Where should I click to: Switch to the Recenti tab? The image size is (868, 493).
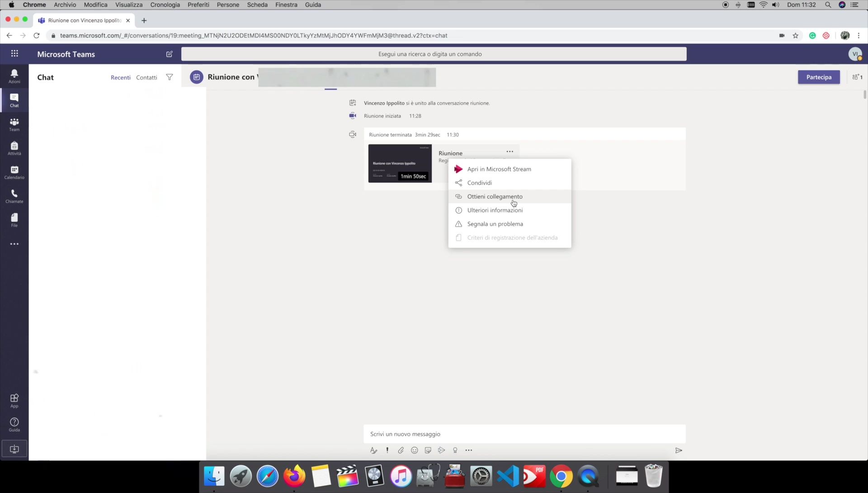point(121,77)
